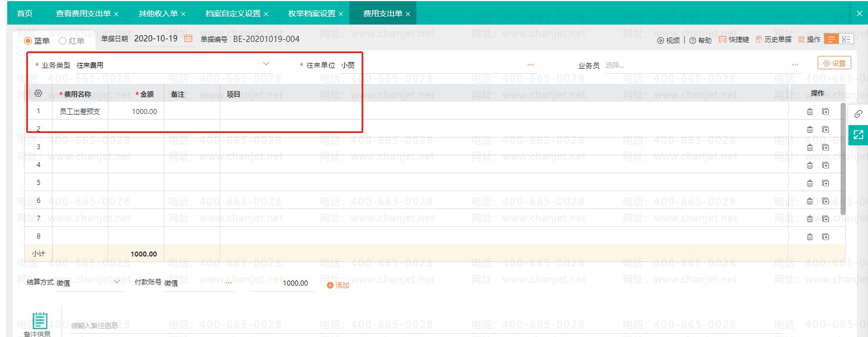Select the 蓝单 radio button
The height and width of the screenshot is (337, 868).
coord(27,41)
